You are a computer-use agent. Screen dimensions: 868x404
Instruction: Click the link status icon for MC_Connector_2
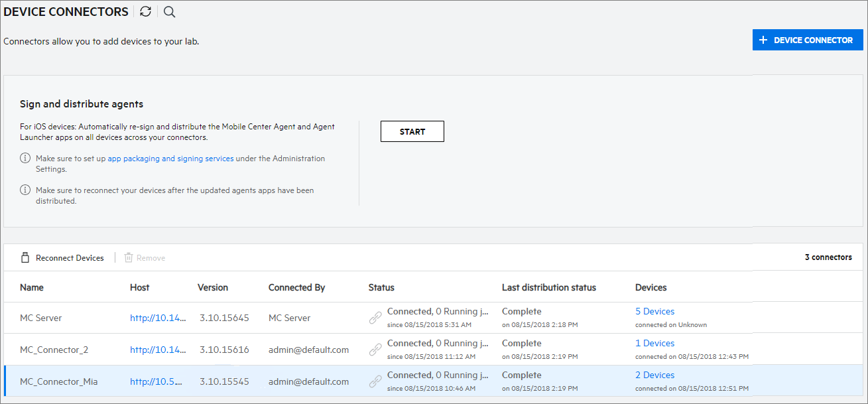point(375,350)
